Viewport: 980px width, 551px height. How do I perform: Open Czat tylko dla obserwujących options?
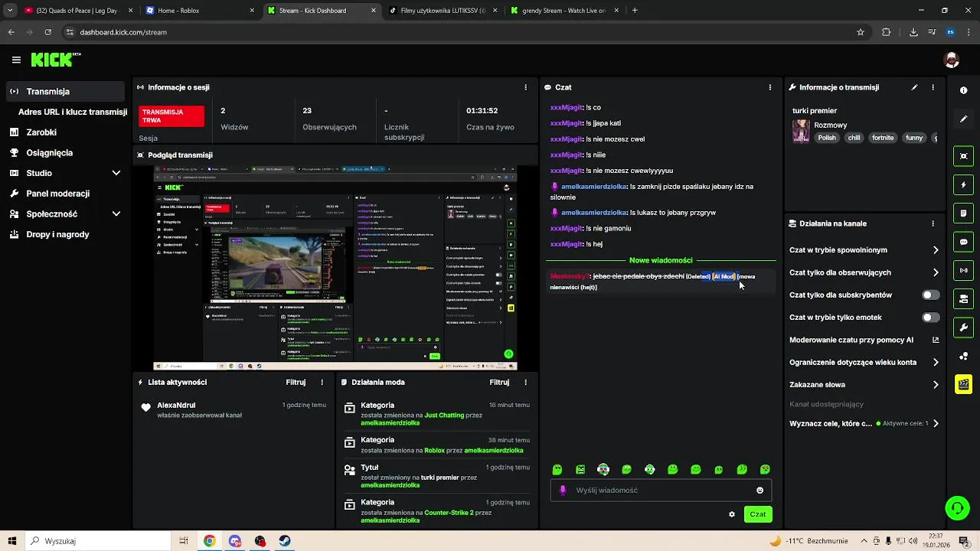[864, 272]
